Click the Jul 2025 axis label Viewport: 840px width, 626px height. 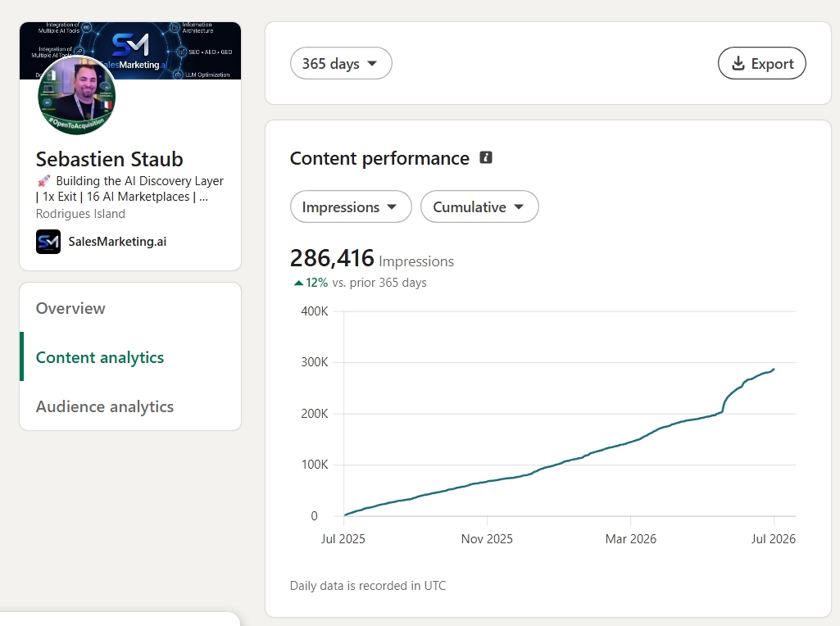point(343,538)
